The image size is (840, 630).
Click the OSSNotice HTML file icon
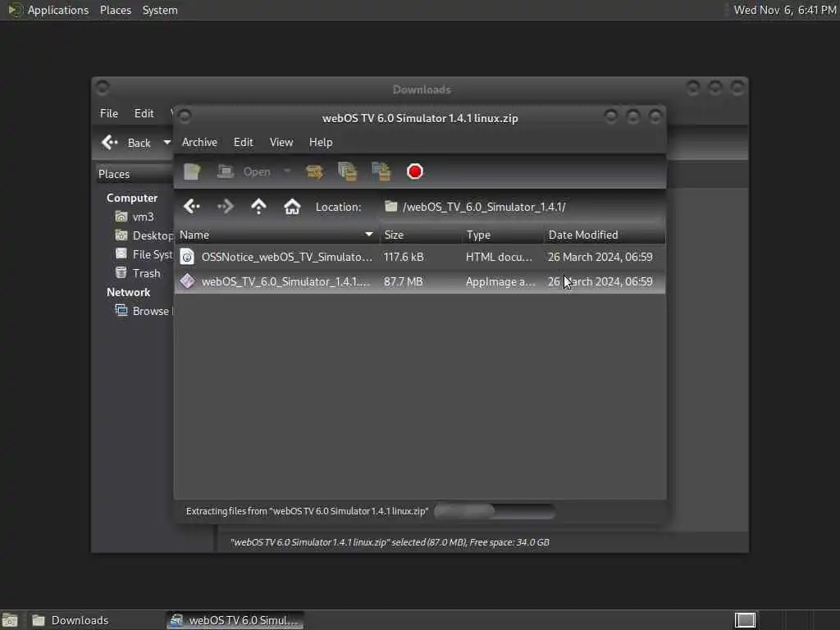(x=187, y=257)
